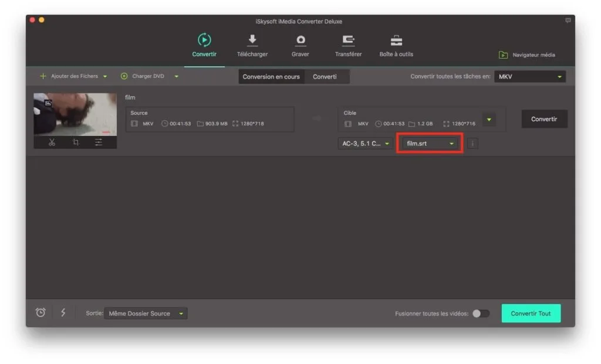Image resolution: width=601 pixels, height=364 pixels.
Task: Open the MKV output format dropdown
Action: coord(530,77)
